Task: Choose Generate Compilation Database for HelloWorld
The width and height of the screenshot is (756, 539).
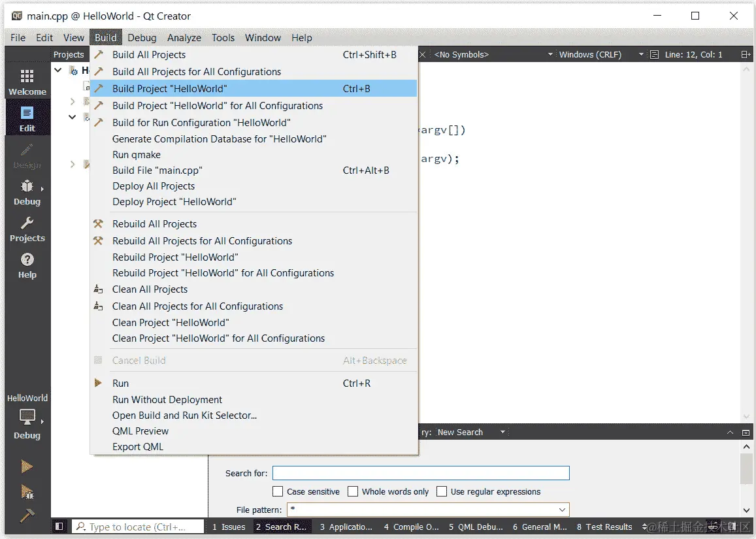Action: pos(254,139)
